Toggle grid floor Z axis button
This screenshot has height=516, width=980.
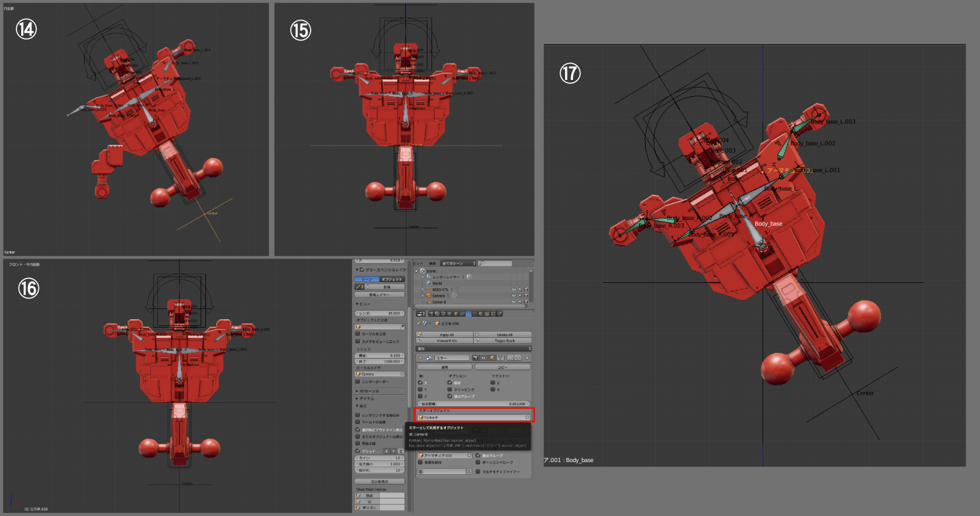pyautogui.click(x=400, y=451)
